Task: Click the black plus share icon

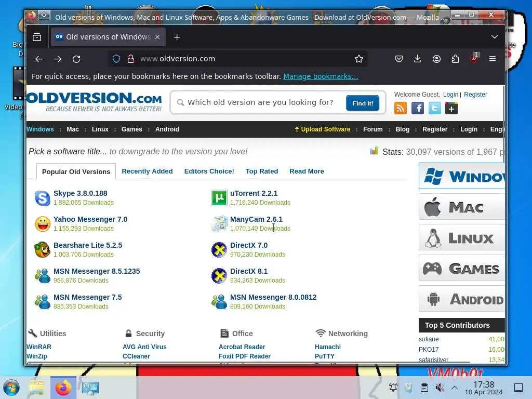Action: pos(451,109)
